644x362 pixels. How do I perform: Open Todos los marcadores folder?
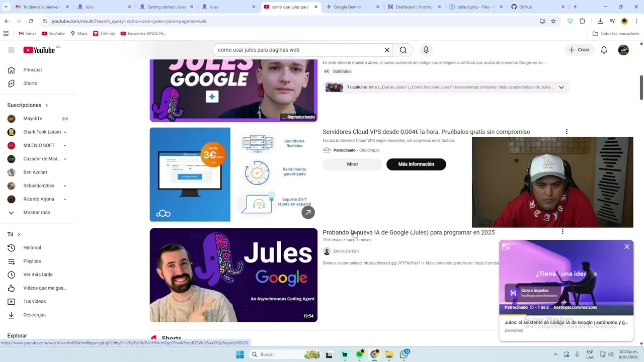616,34
